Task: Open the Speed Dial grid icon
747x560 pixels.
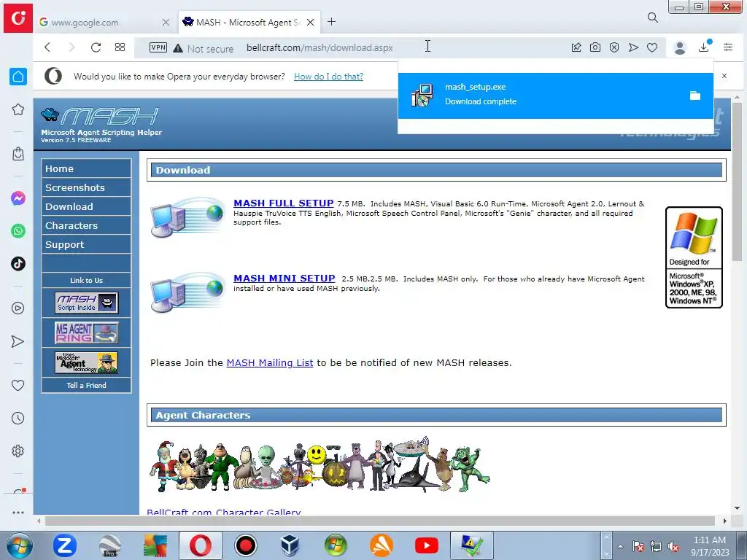Action: click(x=120, y=47)
